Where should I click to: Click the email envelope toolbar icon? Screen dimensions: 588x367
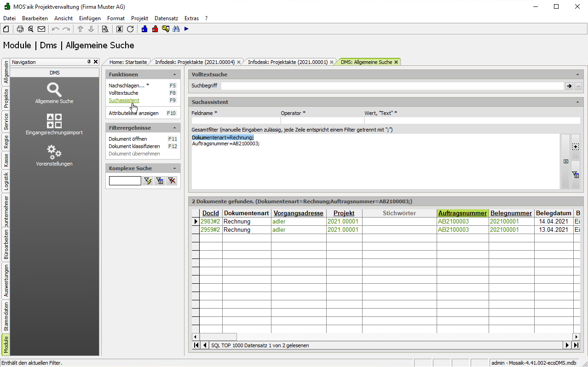point(41,29)
